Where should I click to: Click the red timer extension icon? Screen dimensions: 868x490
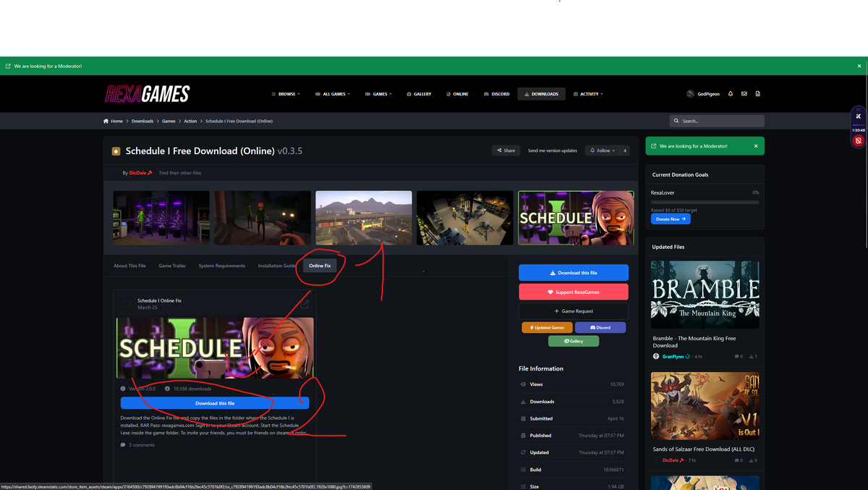point(858,140)
